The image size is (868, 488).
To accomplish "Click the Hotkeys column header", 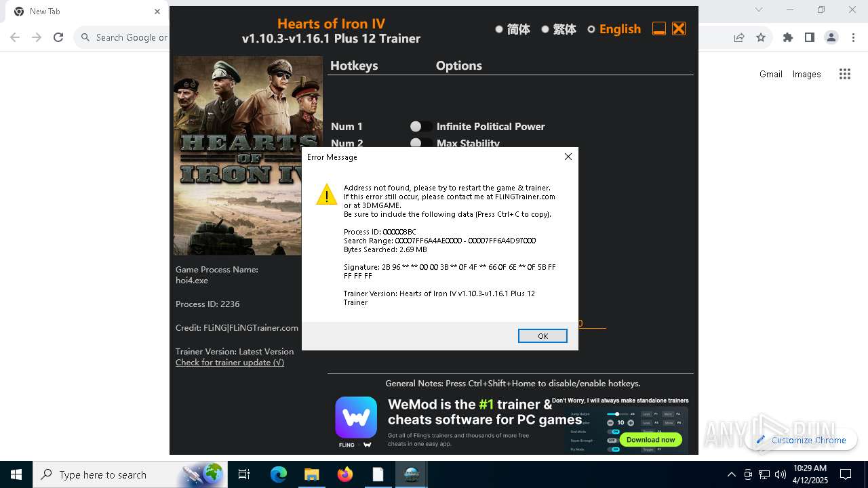I will [x=354, y=66].
